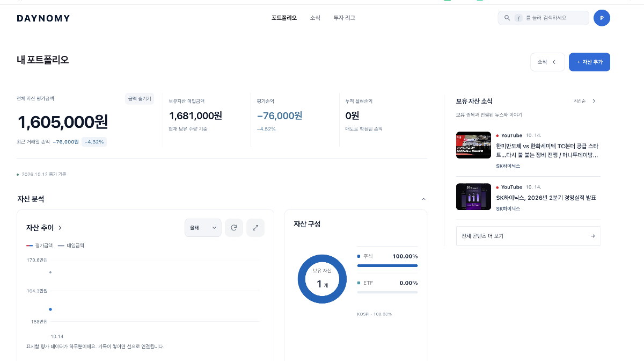
Task: Click the 주식 100.00% allocation bar
Action: [387, 265]
